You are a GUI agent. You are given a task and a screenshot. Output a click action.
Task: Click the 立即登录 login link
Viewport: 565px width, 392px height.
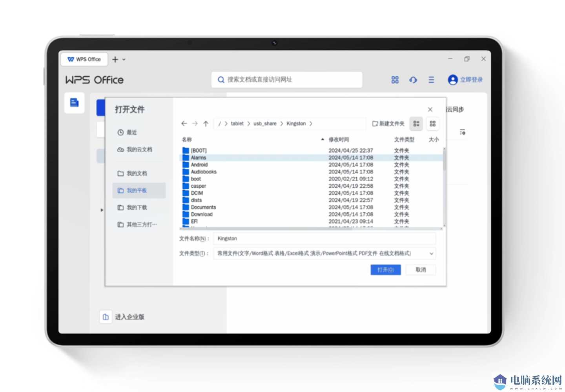click(x=471, y=80)
